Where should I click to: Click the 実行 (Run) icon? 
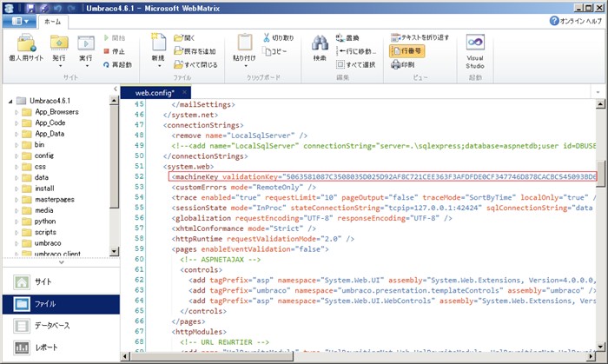click(x=86, y=43)
